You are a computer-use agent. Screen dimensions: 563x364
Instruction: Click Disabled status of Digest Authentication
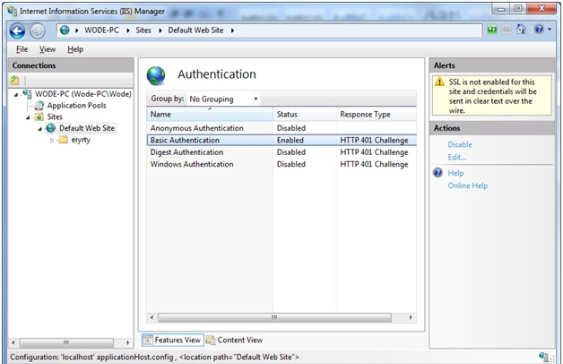[291, 152]
